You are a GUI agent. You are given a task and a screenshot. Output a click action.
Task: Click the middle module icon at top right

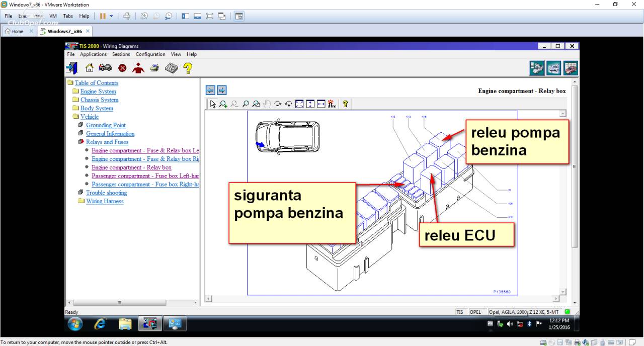(x=554, y=68)
